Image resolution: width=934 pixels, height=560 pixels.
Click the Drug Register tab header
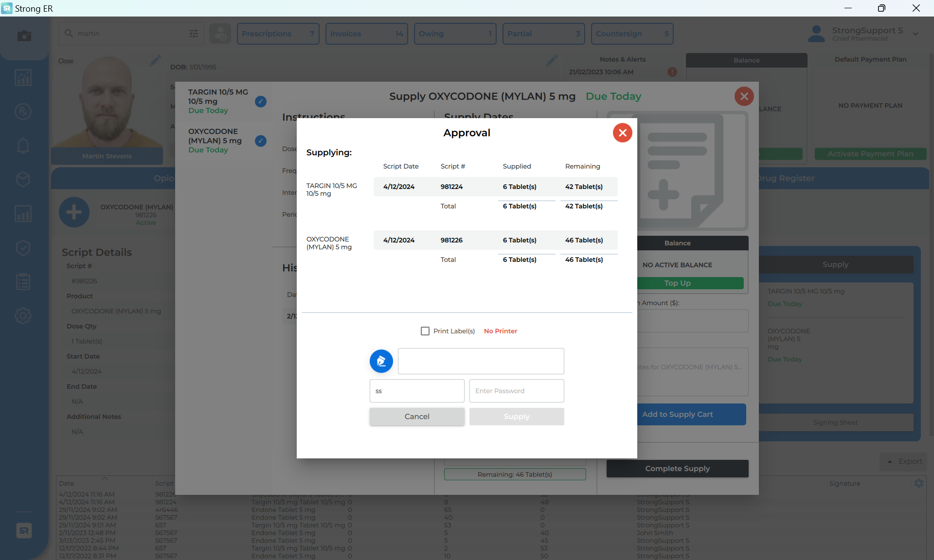click(x=786, y=178)
